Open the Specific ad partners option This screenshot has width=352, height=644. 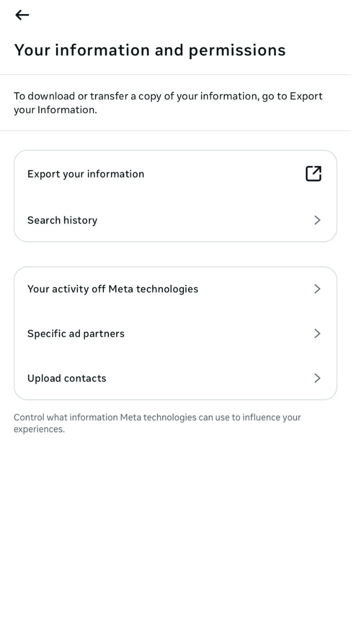[76, 334]
